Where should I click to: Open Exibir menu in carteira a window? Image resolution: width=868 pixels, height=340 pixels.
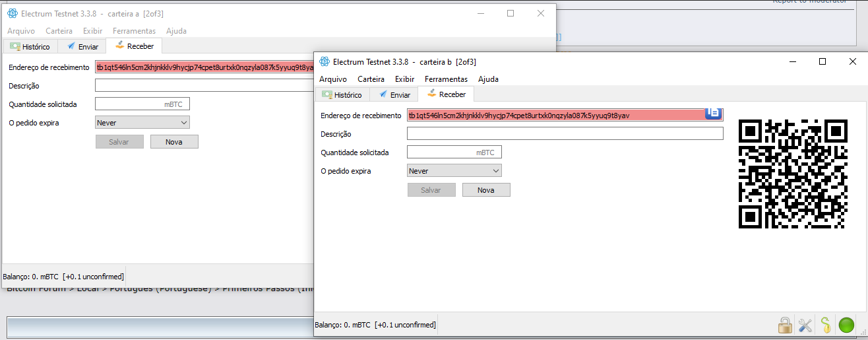(x=92, y=31)
